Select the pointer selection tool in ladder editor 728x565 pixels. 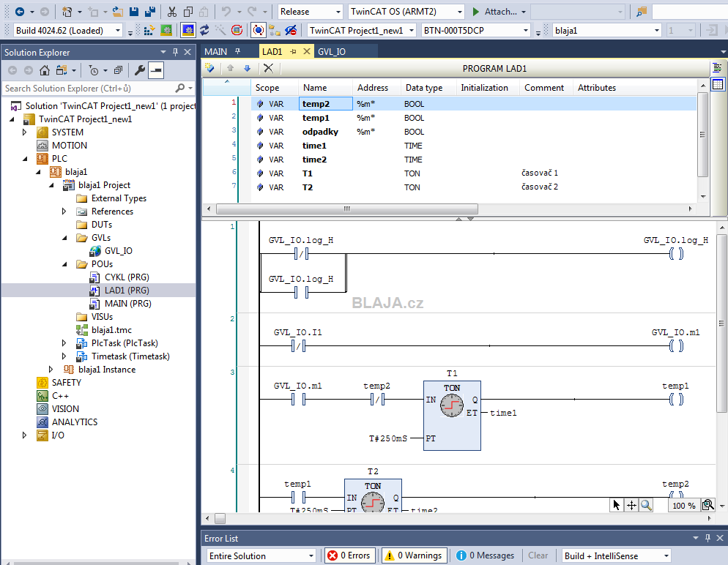617,505
